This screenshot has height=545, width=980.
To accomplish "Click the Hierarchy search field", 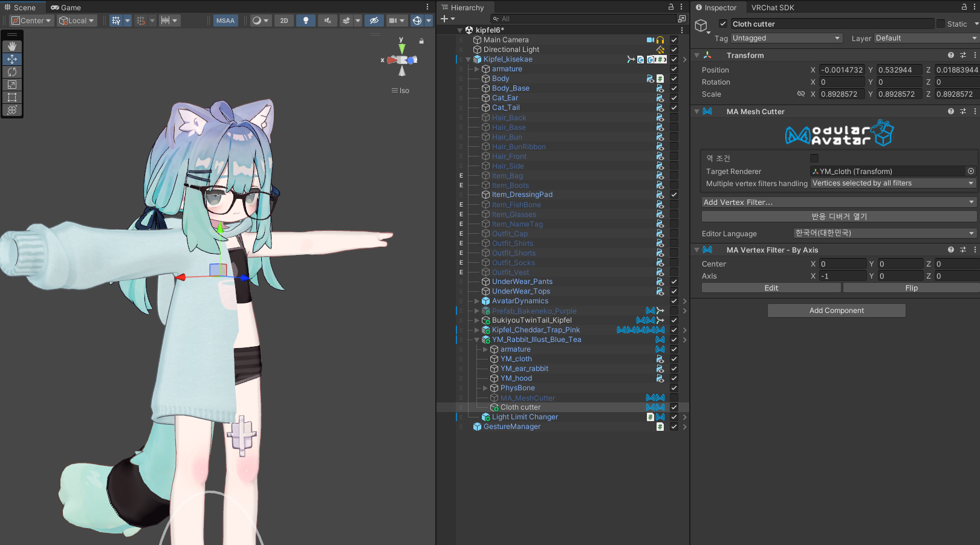I will (x=583, y=19).
